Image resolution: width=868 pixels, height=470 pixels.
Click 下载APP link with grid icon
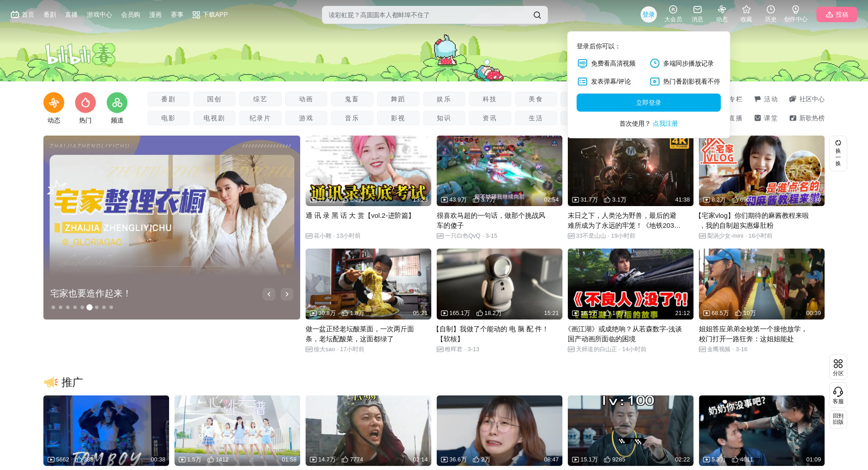coord(210,14)
